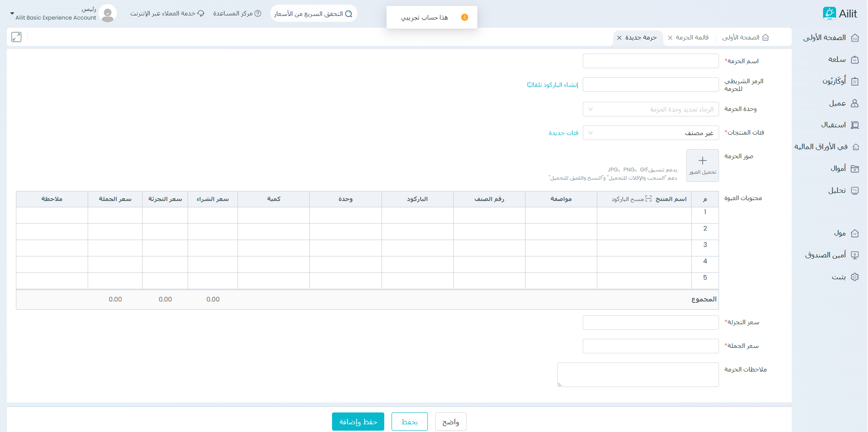Click the إنشاء الباركود تلقائيًا link
This screenshot has width=868, height=432.
coord(552,85)
